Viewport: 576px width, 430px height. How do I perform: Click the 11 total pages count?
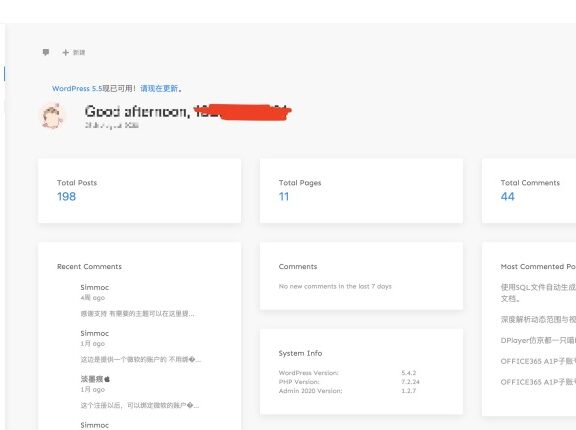coord(284,196)
